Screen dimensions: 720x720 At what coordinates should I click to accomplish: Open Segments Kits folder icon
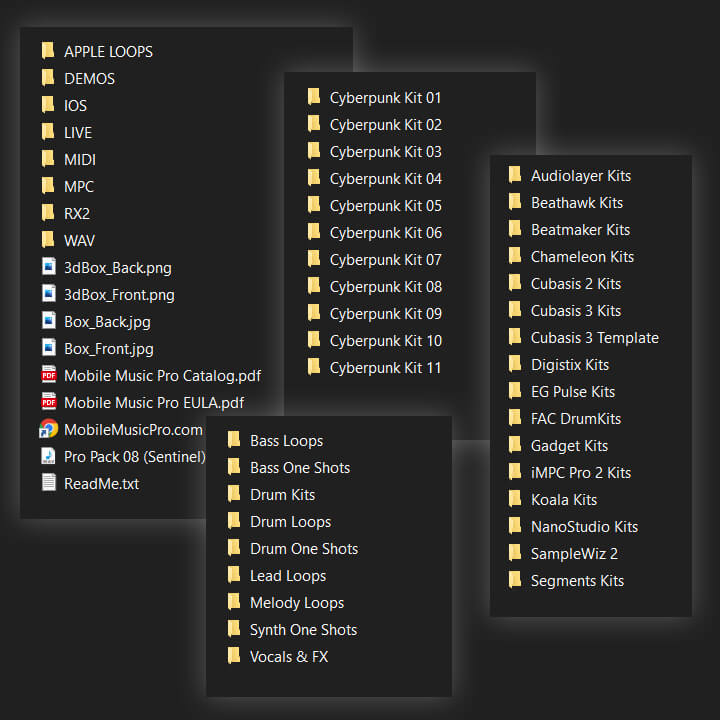click(x=515, y=580)
